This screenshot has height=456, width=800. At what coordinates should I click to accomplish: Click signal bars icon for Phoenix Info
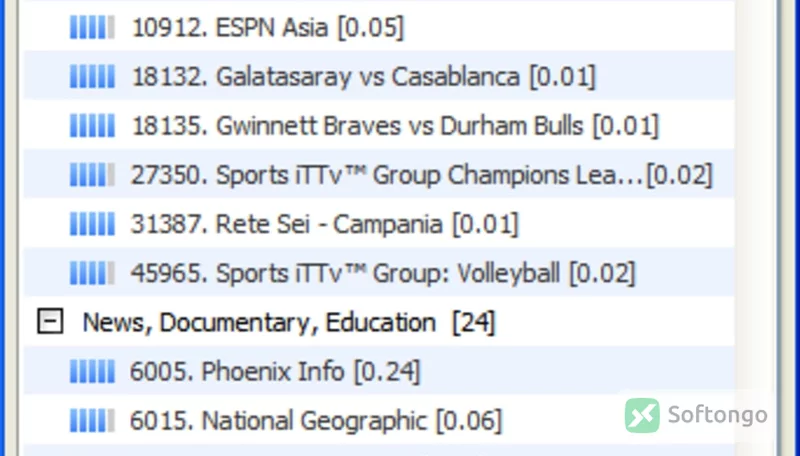[92, 371]
